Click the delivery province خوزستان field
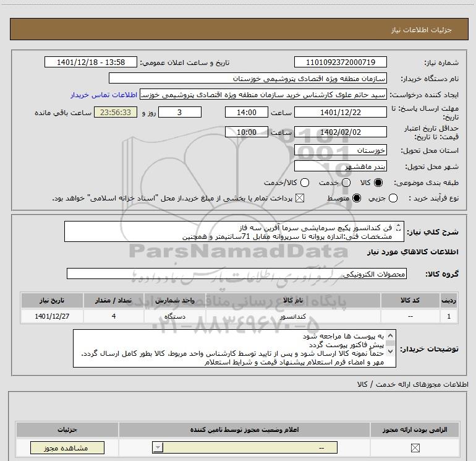The width and height of the screenshot is (476, 461). tap(340, 150)
